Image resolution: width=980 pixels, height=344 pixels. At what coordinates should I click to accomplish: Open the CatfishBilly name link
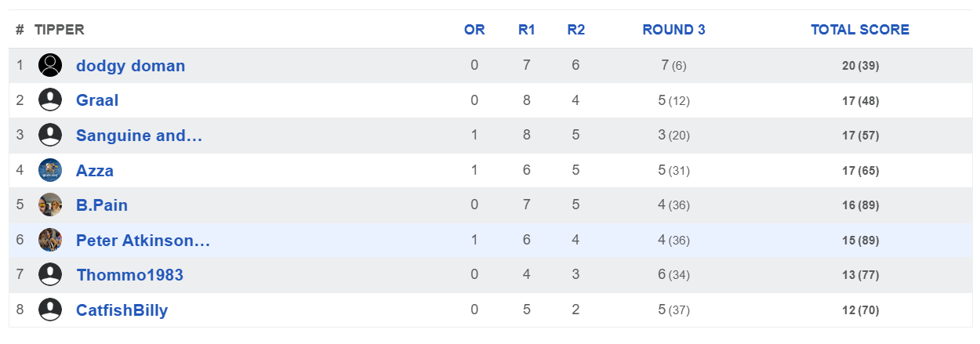coord(122,310)
